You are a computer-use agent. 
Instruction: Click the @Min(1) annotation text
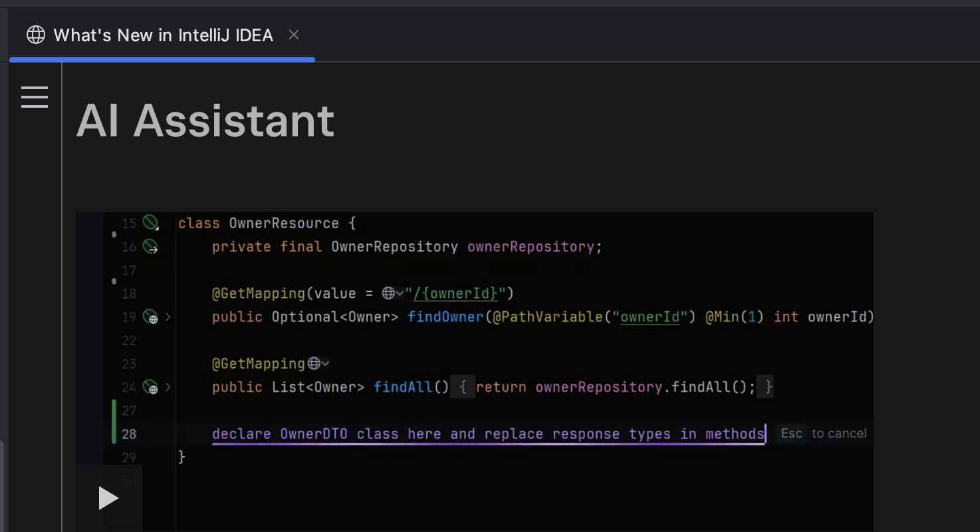tap(735, 317)
